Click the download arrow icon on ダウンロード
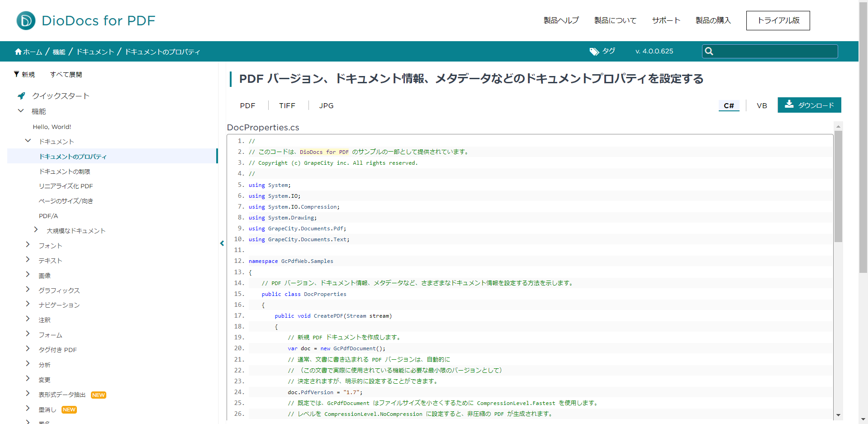Screen dimensions: 868x424 click(x=789, y=104)
